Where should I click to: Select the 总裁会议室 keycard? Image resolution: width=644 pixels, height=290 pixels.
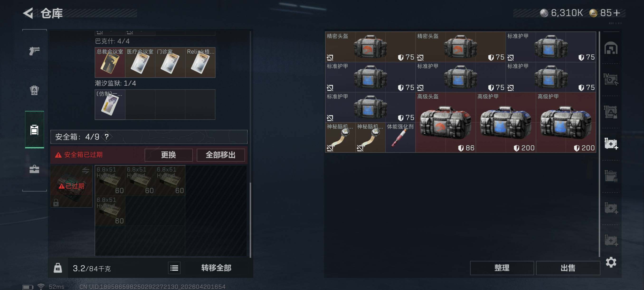(110, 62)
